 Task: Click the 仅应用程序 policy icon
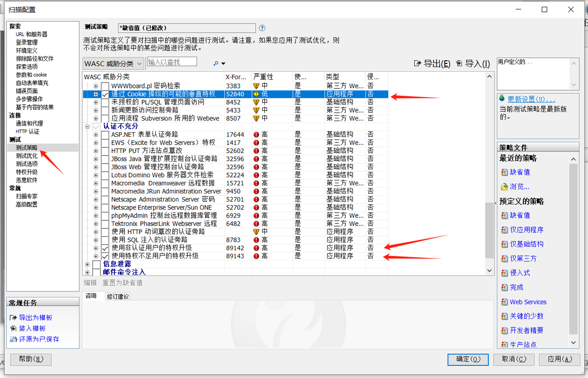coord(504,230)
